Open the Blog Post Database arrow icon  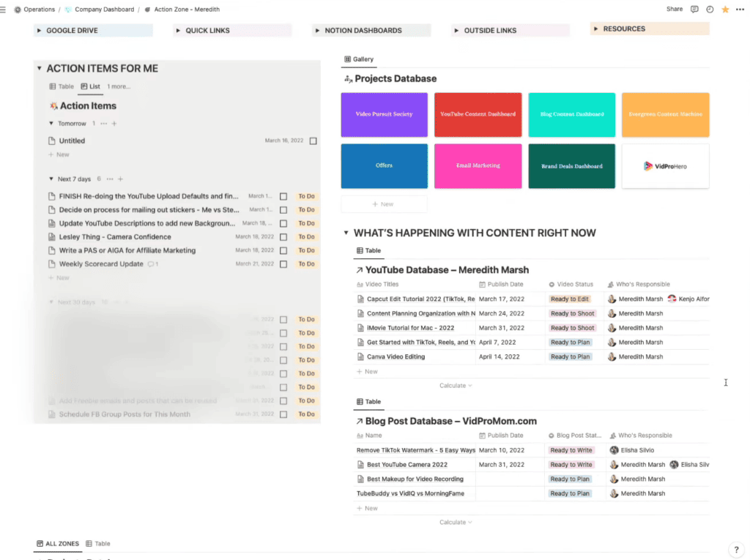[x=359, y=422]
